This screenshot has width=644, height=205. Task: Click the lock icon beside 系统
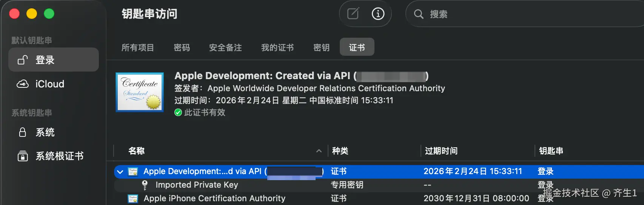click(23, 132)
